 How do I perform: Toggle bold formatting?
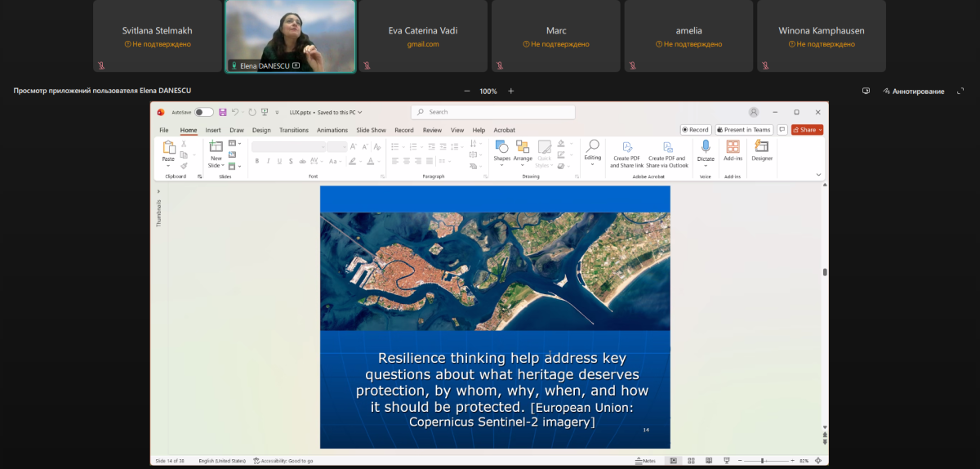coord(256,162)
